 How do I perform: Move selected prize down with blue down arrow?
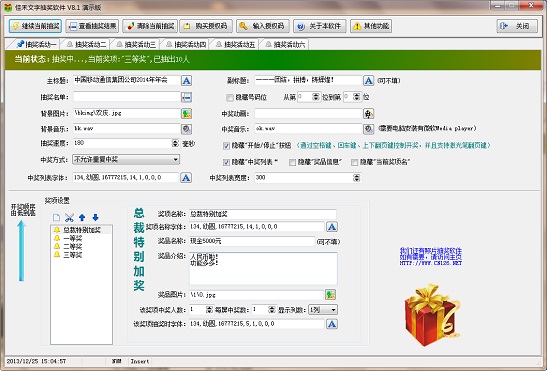coord(95,218)
